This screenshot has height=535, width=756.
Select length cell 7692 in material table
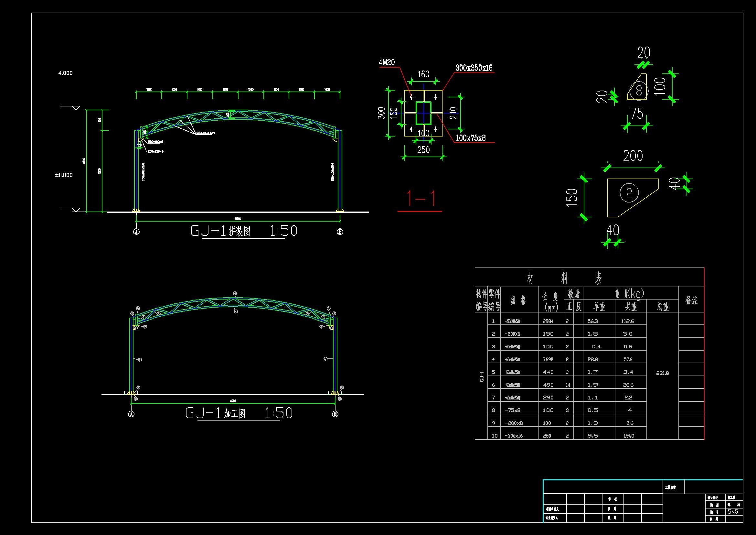click(x=548, y=359)
